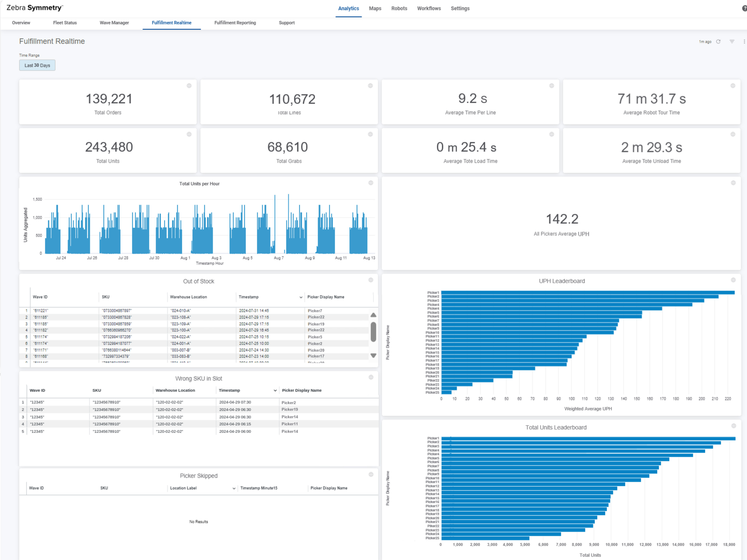Click the 243,480 Total Units value
This screenshot has height=560, width=747.
click(109, 147)
